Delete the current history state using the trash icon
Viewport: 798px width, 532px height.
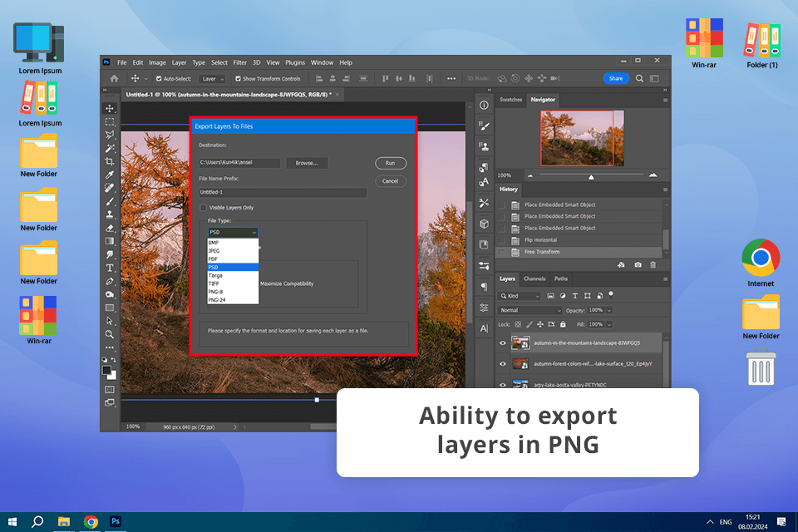[x=653, y=264]
